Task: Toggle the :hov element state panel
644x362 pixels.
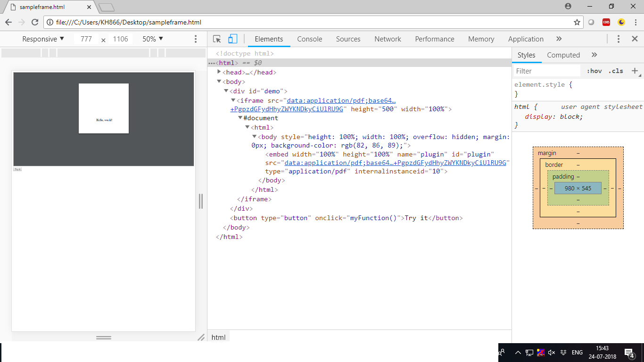Action: (594, 71)
